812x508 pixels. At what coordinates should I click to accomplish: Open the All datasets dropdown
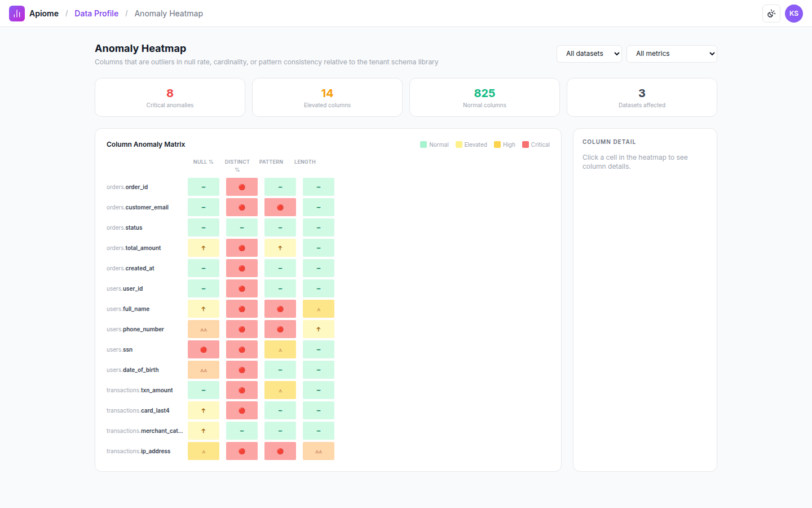589,54
